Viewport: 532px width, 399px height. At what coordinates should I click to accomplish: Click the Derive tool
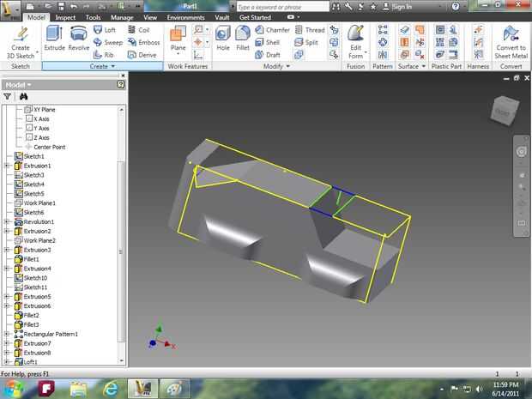point(142,55)
